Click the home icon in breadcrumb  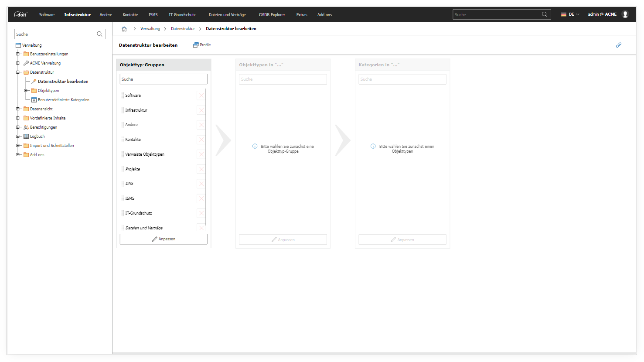124,29
